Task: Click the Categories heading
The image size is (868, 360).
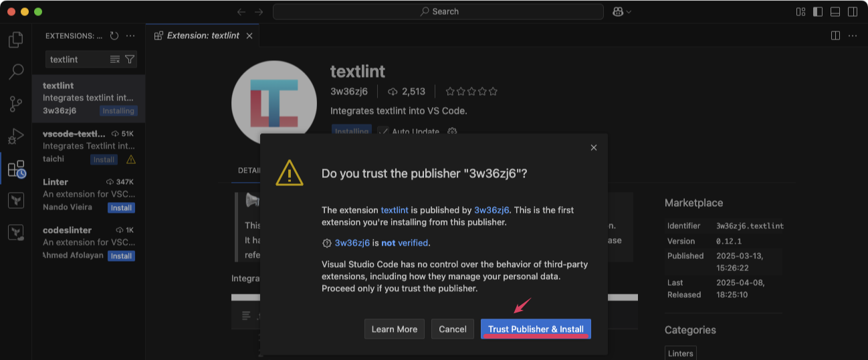Action: click(x=690, y=330)
